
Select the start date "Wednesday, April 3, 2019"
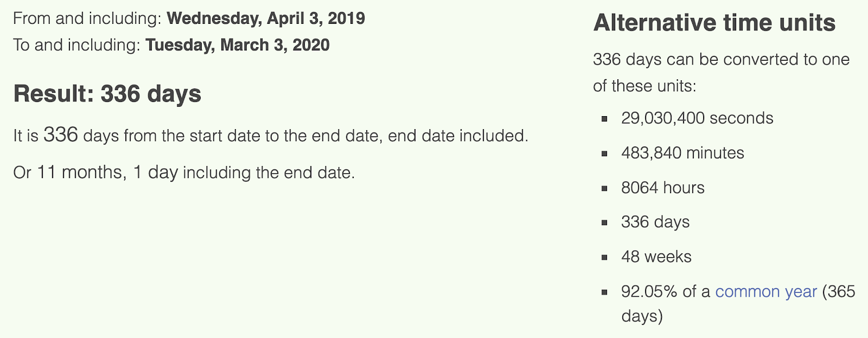click(265, 18)
